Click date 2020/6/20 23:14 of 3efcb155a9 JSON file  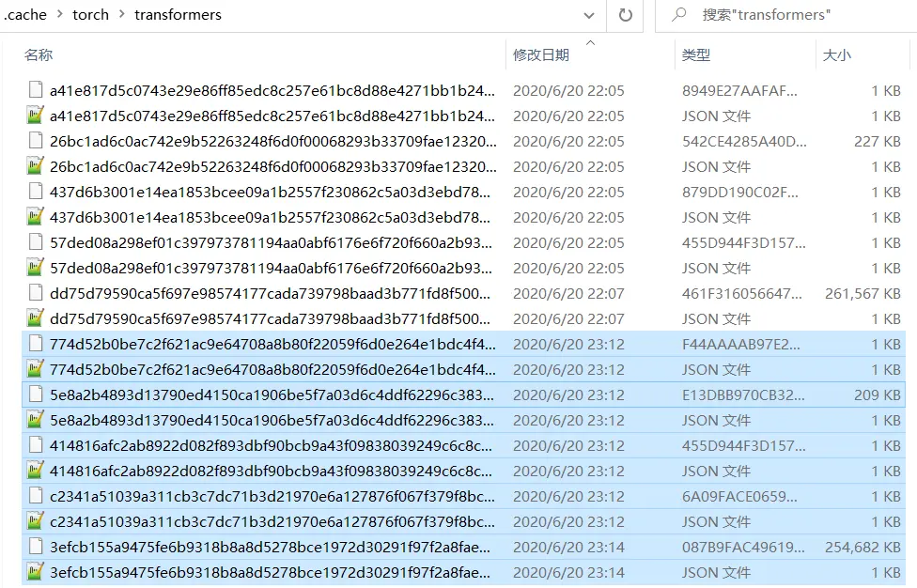point(568,573)
